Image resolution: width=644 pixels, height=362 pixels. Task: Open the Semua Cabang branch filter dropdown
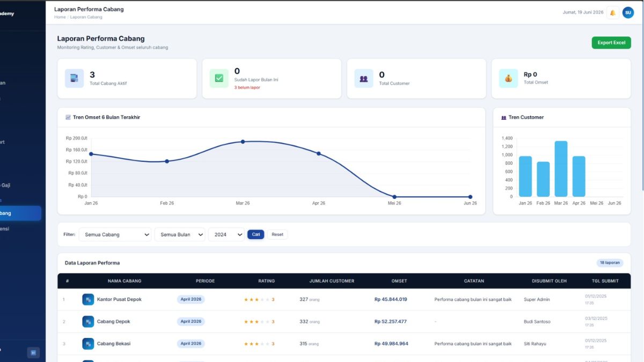pos(115,234)
